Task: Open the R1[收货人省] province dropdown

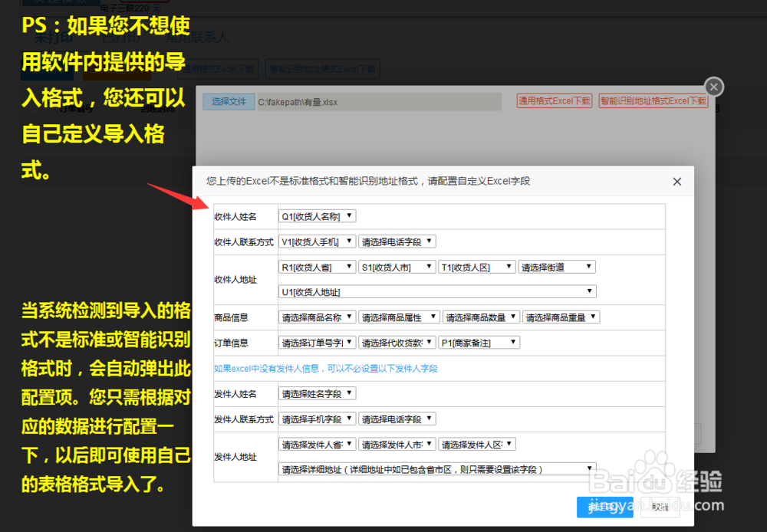Action: click(x=317, y=267)
